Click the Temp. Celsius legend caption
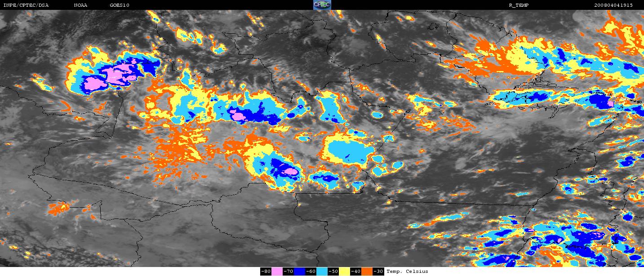Screen dimensions: 644x276 pyautogui.click(x=407, y=272)
